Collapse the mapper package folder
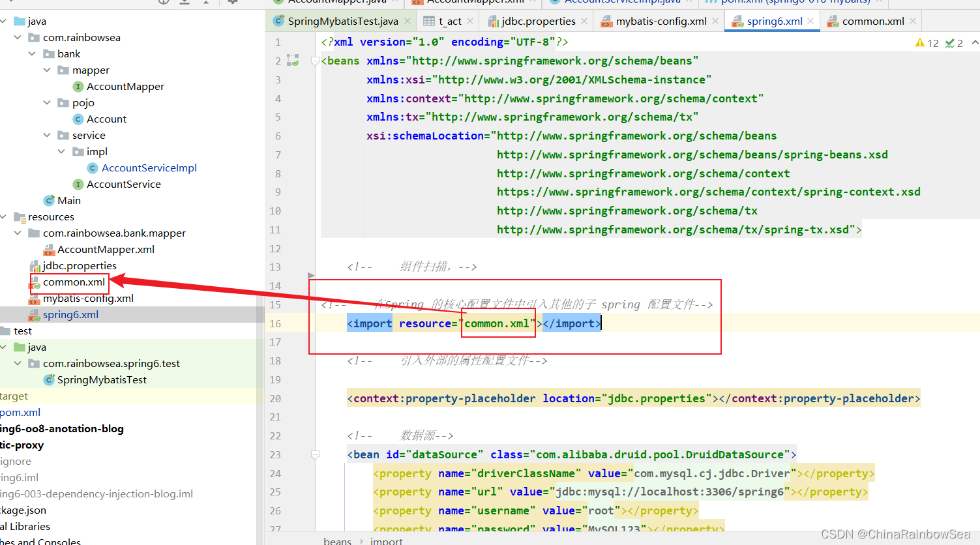This screenshot has height=545, width=980. coord(47,70)
